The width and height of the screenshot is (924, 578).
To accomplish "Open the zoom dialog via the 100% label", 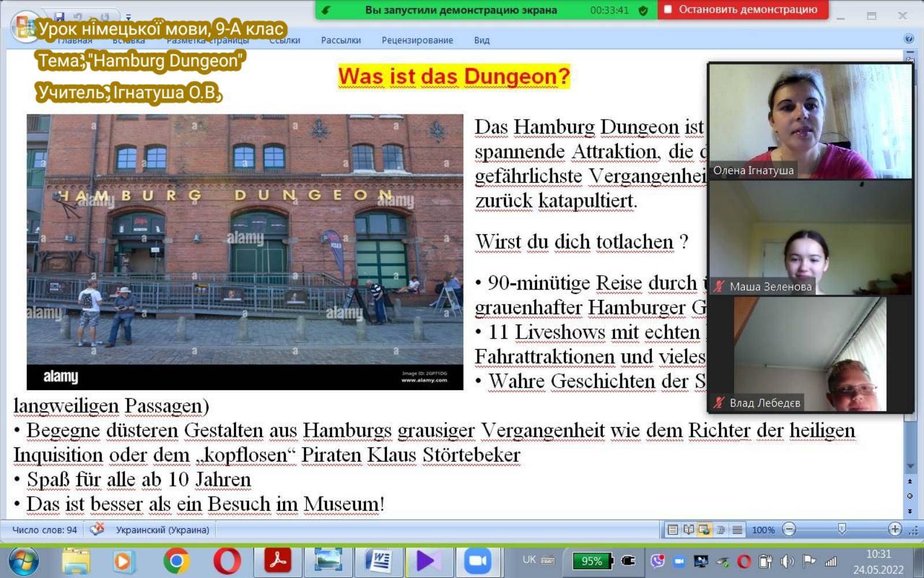I will coord(763,530).
